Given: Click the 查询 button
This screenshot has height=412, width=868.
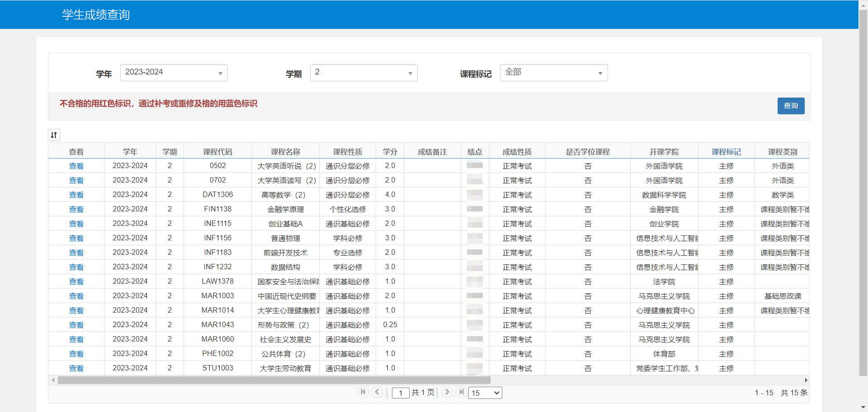Looking at the screenshot, I should (791, 106).
